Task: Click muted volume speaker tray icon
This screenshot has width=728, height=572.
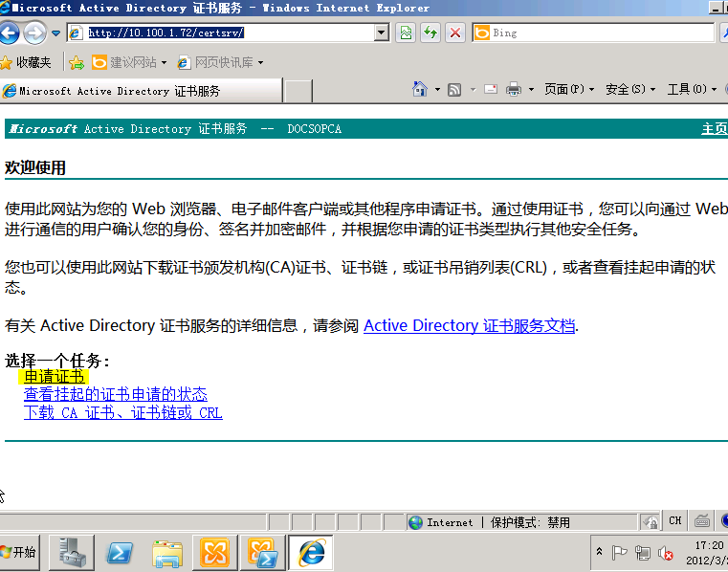Action: point(665,553)
